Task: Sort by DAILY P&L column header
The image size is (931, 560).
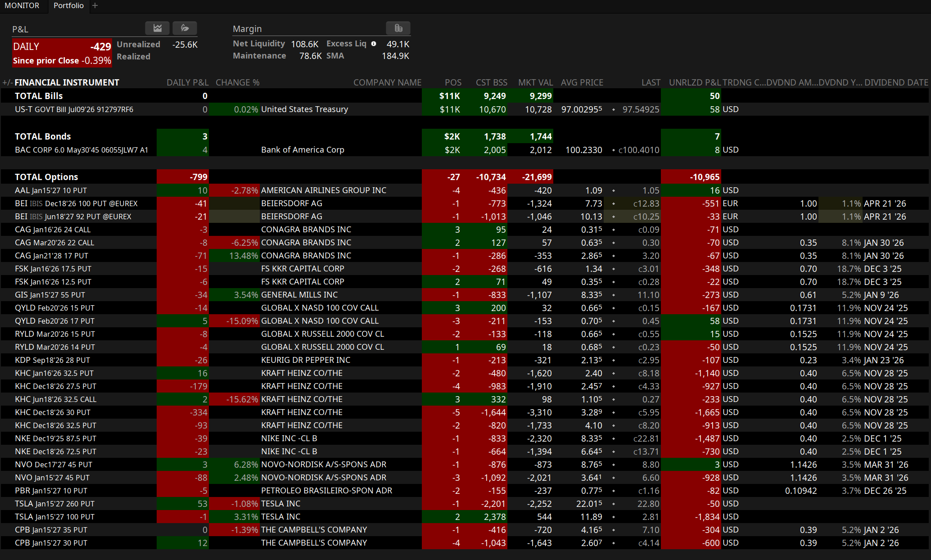Action: [187, 82]
